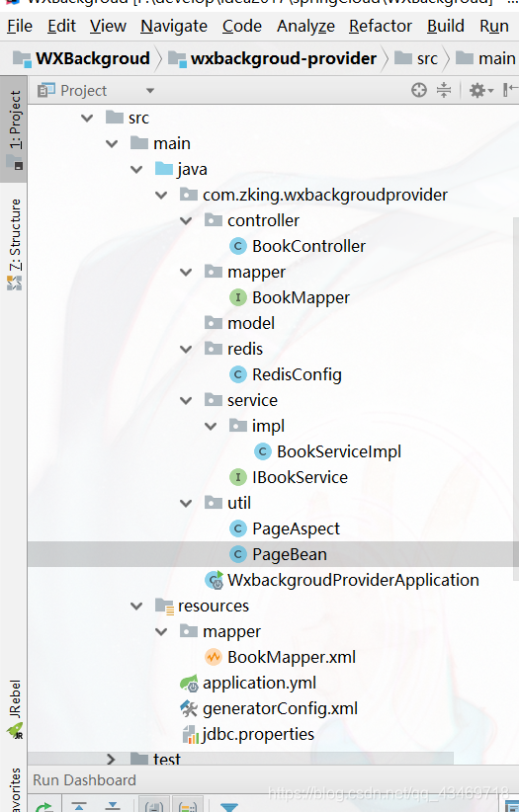This screenshot has height=812, width=519.
Task: Click the rerun icon in Run Dashboard
Action: click(x=44, y=807)
